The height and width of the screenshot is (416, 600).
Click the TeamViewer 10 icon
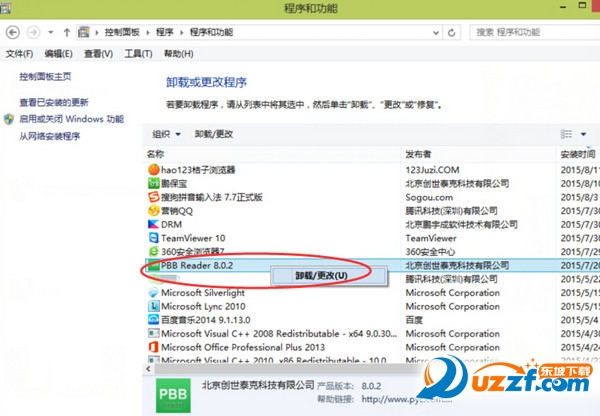[153, 238]
